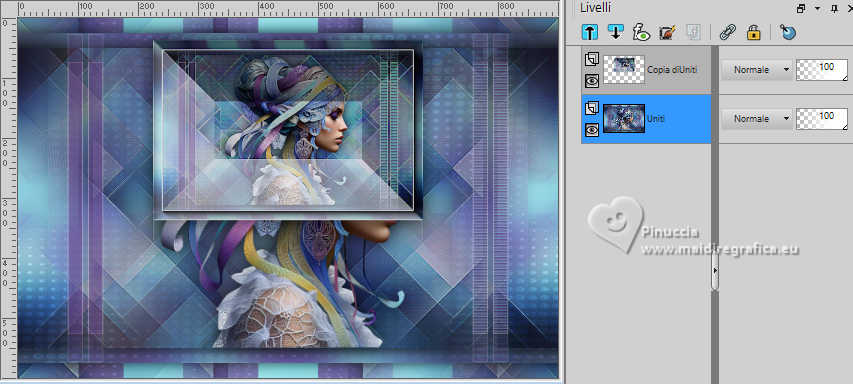Adjust opacity slider of Copia di Uniti layer

coord(821,70)
